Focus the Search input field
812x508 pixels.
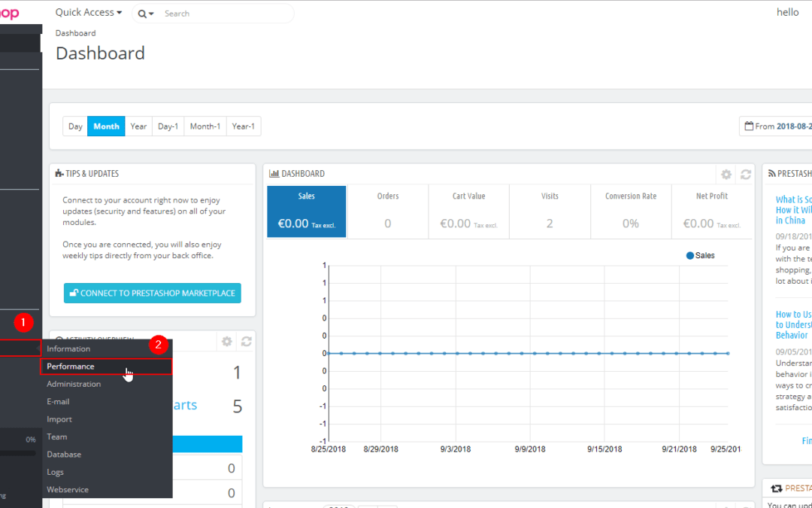click(226, 14)
